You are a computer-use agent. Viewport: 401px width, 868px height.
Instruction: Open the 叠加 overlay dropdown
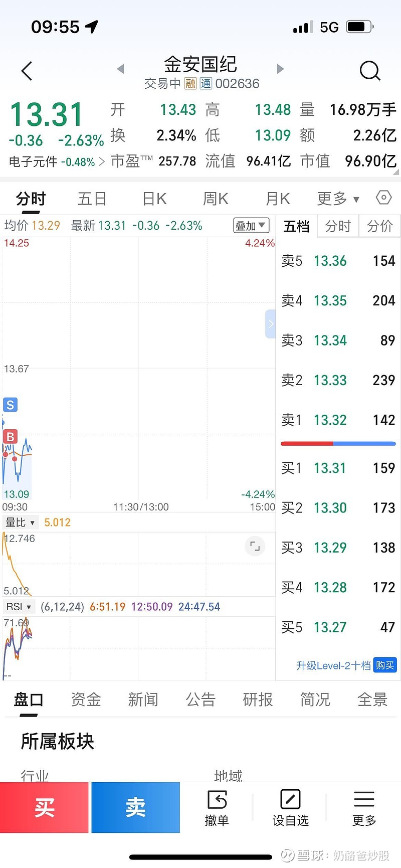[x=251, y=226]
